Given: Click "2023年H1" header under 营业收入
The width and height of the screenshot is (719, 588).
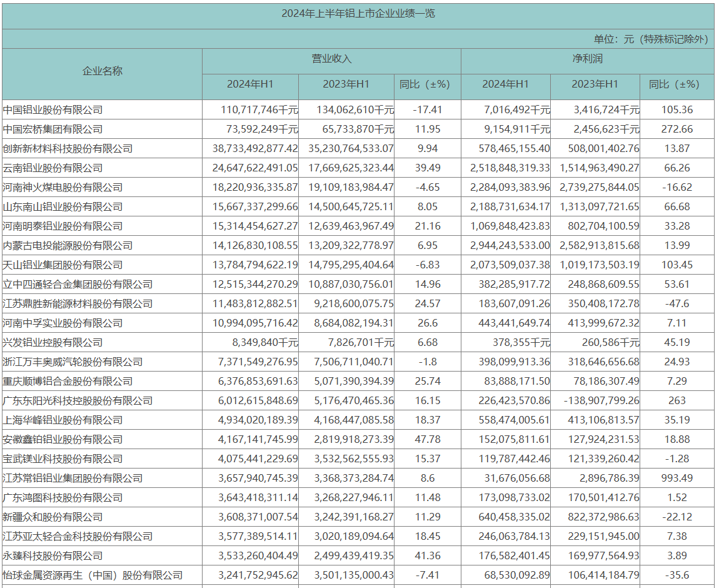Looking at the screenshot, I should pos(346,84).
